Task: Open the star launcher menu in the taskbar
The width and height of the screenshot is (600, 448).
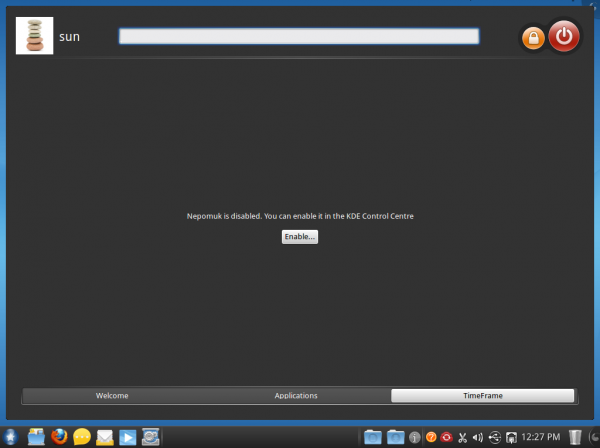Action: click(x=10, y=437)
